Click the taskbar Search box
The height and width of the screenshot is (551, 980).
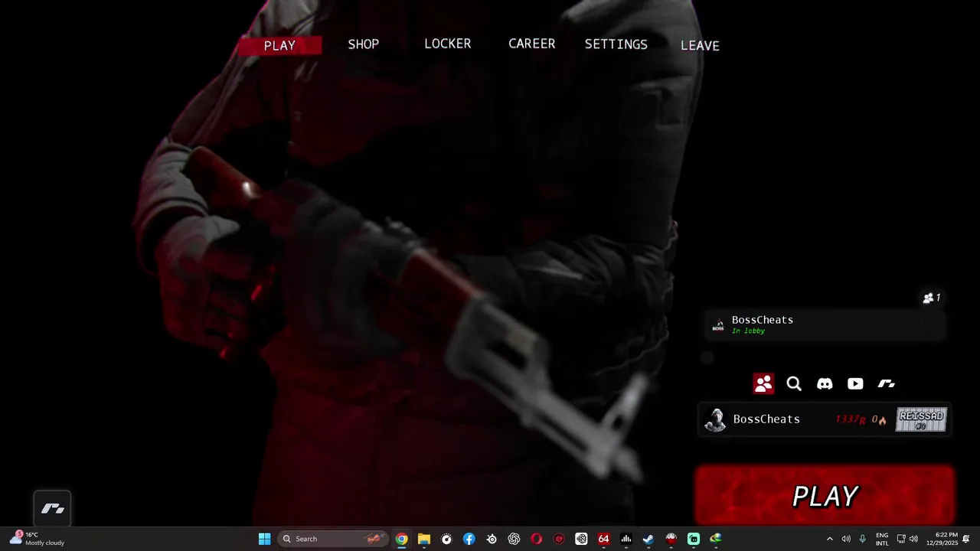click(333, 539)
